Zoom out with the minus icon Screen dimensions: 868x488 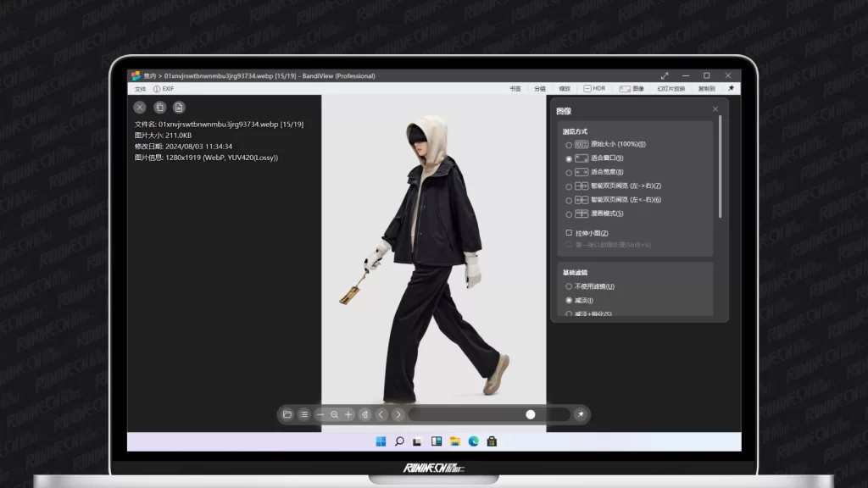point(320,414)
